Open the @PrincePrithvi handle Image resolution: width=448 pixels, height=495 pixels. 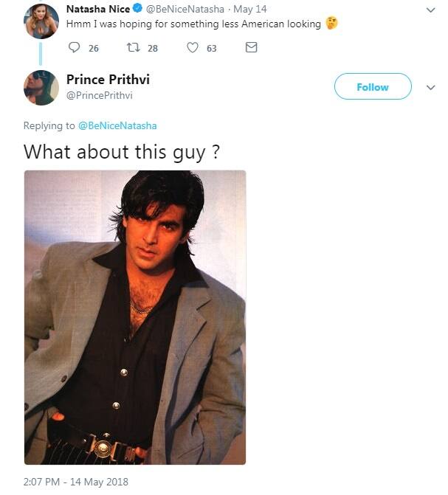pos(99,95)
